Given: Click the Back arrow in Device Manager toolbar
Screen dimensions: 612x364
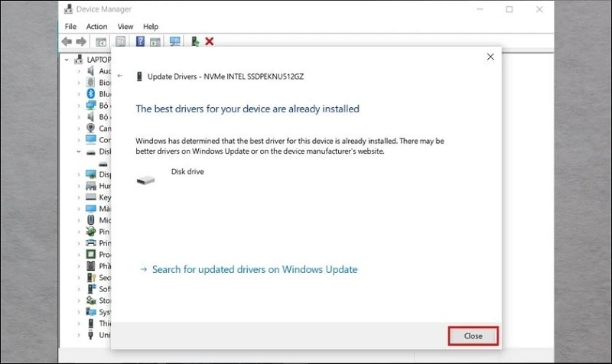Looking at the screenshot, I should (x=67, y=41).
